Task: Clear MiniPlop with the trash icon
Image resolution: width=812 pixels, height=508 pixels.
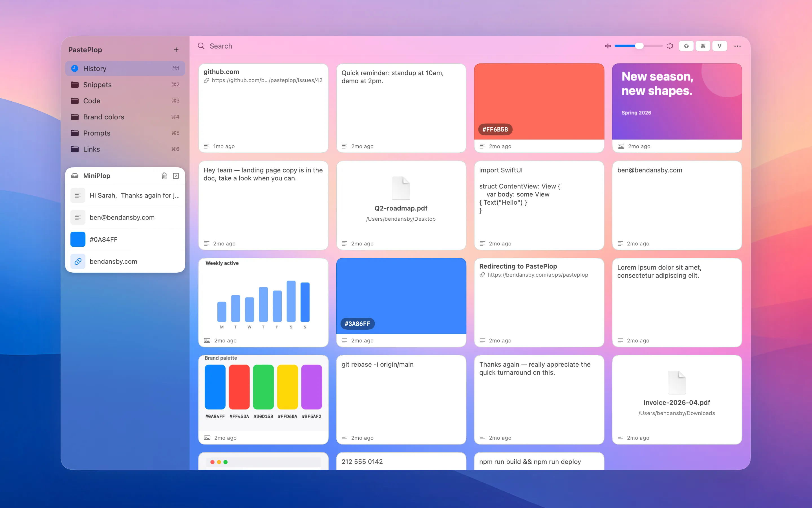Action: pyautogui.click(x=164, y=176)
